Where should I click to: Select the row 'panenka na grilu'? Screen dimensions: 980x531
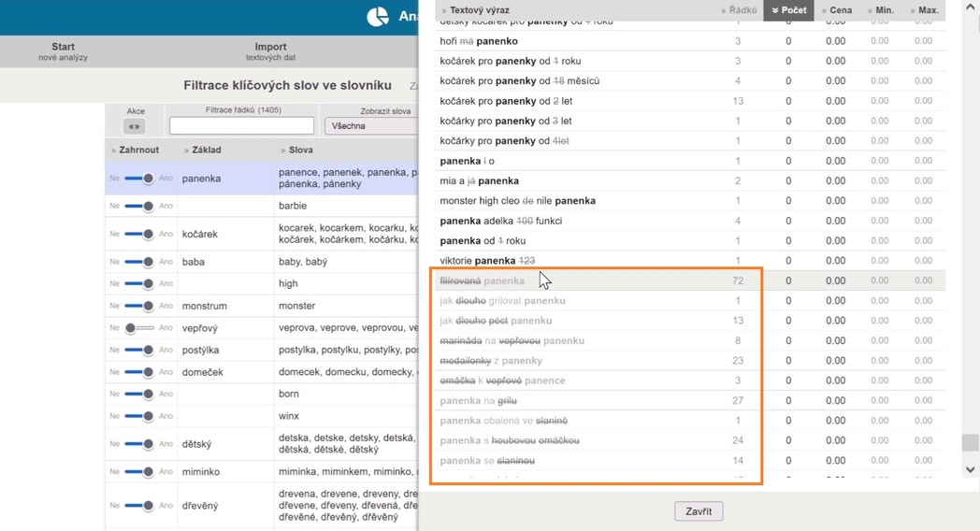tap(690, 400)
